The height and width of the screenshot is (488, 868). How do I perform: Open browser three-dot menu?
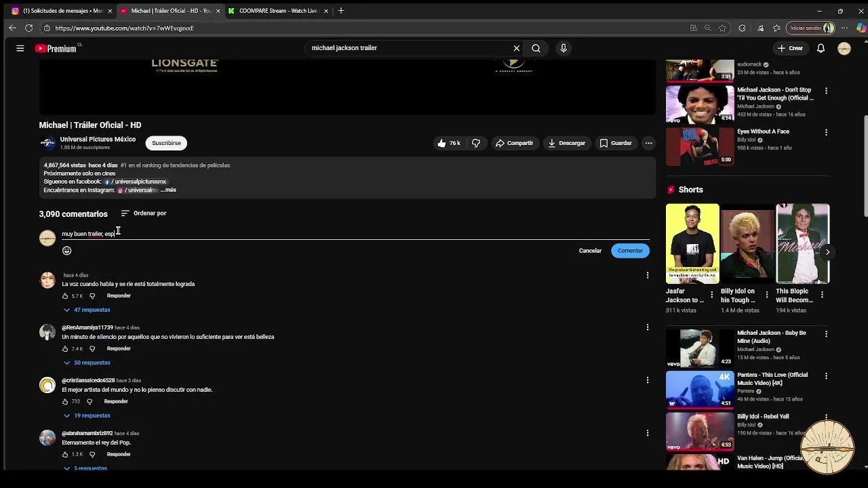click(844, 28)
